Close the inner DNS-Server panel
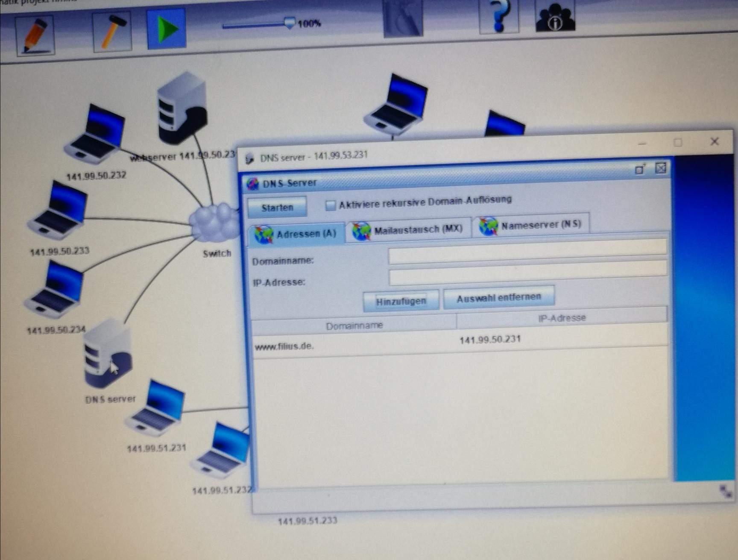 660,168
